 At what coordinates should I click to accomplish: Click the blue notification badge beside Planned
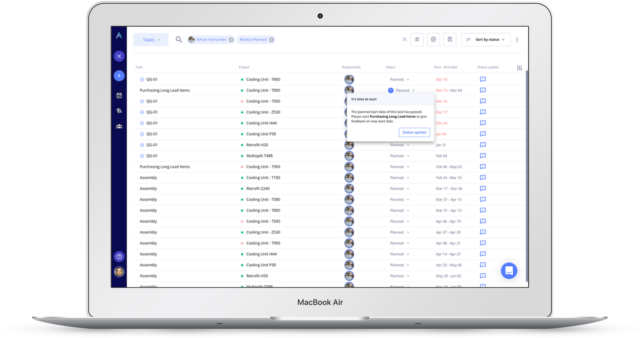pos(391,90)
